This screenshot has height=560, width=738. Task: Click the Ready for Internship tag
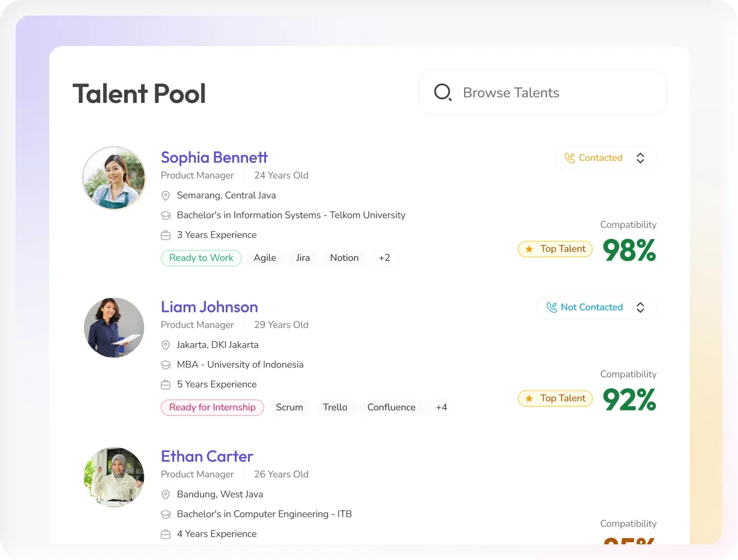[212, 407]
